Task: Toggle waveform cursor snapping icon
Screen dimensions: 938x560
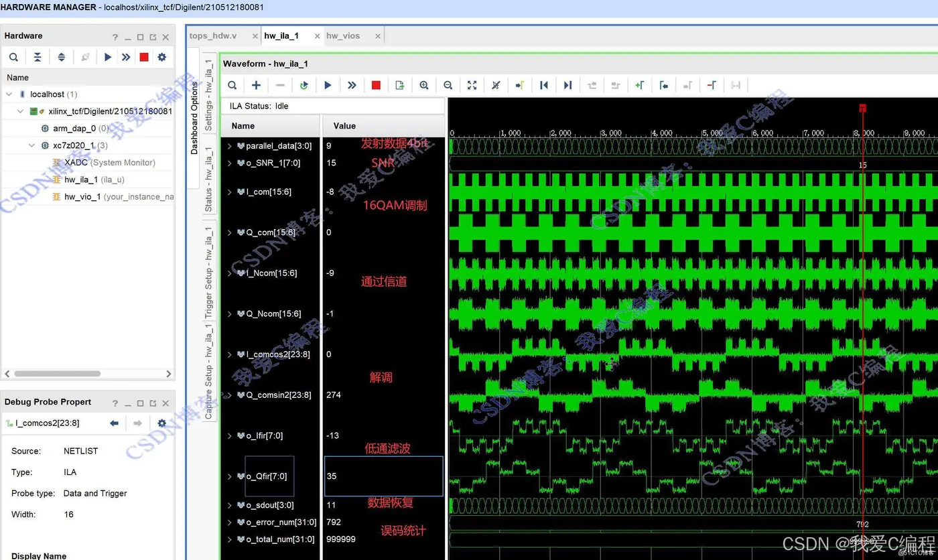Action: tap(496, 85)
